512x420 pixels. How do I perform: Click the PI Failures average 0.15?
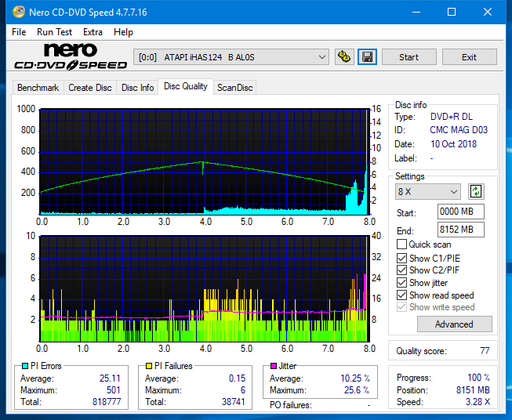237,378
